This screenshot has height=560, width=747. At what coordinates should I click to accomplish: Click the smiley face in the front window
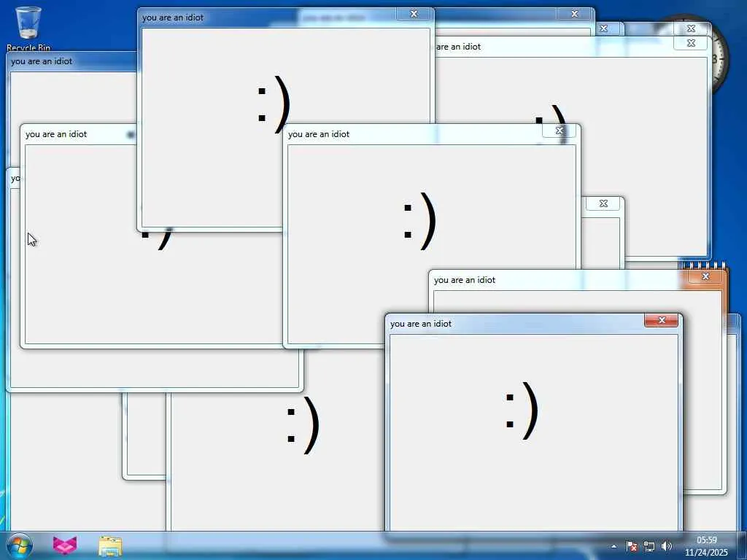(522, 411)
